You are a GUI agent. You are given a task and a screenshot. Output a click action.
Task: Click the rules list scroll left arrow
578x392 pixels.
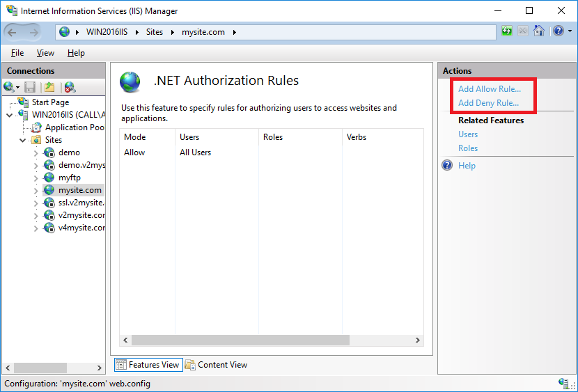pos(125,340)
